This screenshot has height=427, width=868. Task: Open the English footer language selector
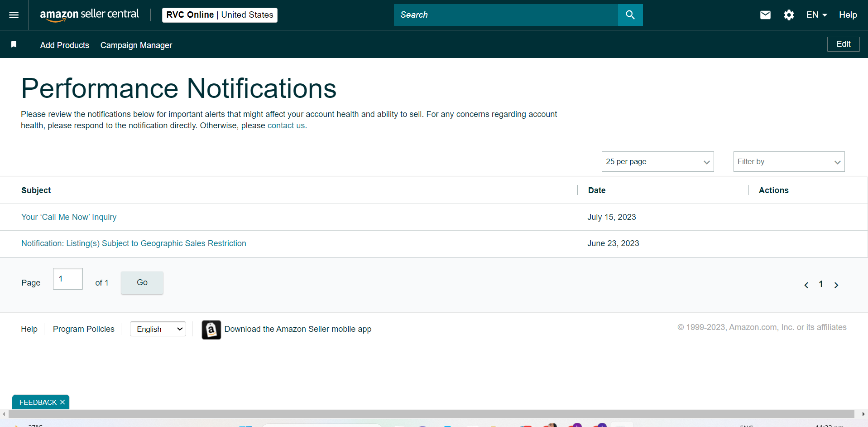tap(158, 329)
